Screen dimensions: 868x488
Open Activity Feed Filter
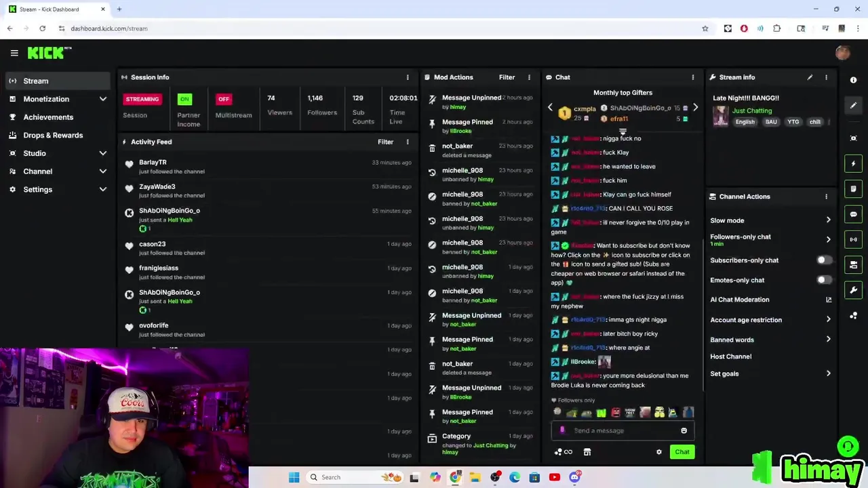pos(385,142)
